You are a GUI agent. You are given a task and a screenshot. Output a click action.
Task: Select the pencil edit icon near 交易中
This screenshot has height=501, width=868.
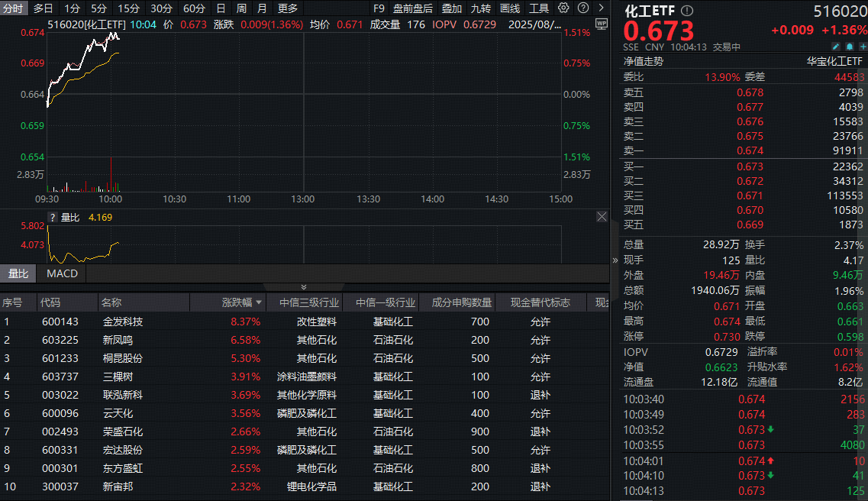(x=836, y=47)
